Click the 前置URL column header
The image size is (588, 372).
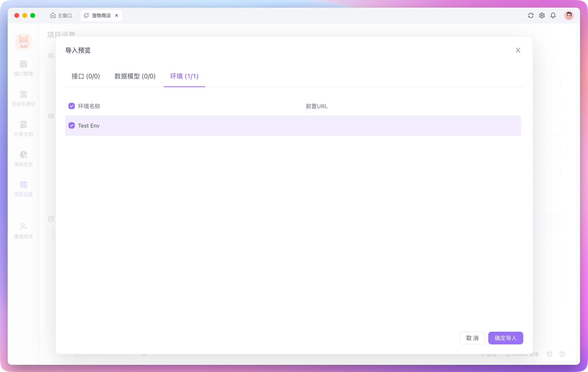tap(316, 106)
